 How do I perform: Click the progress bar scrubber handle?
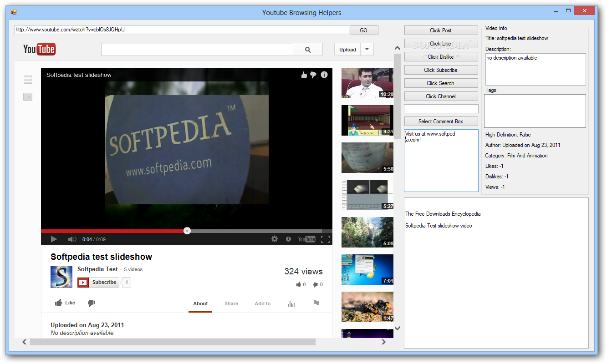(x=187, y=231)
